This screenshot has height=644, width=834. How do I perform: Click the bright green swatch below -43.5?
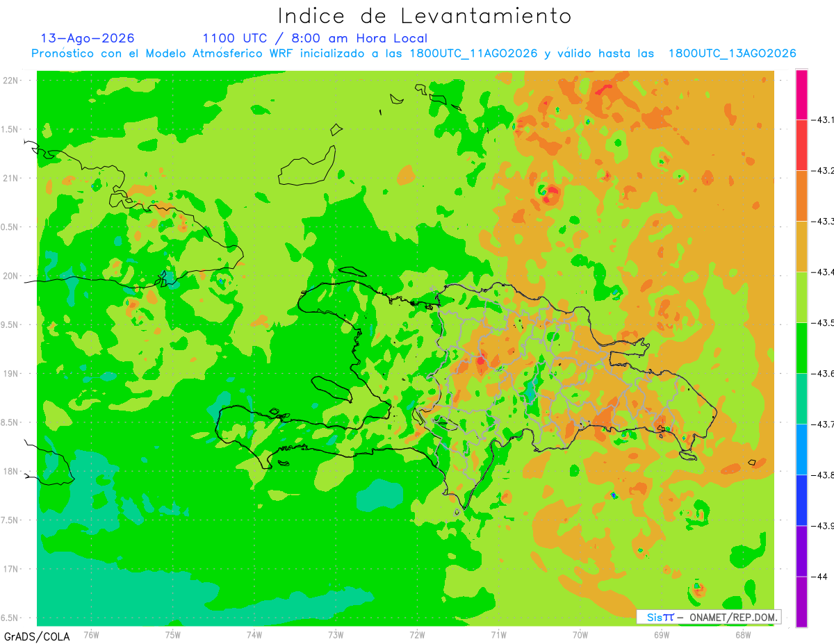[x=801, y=347]
